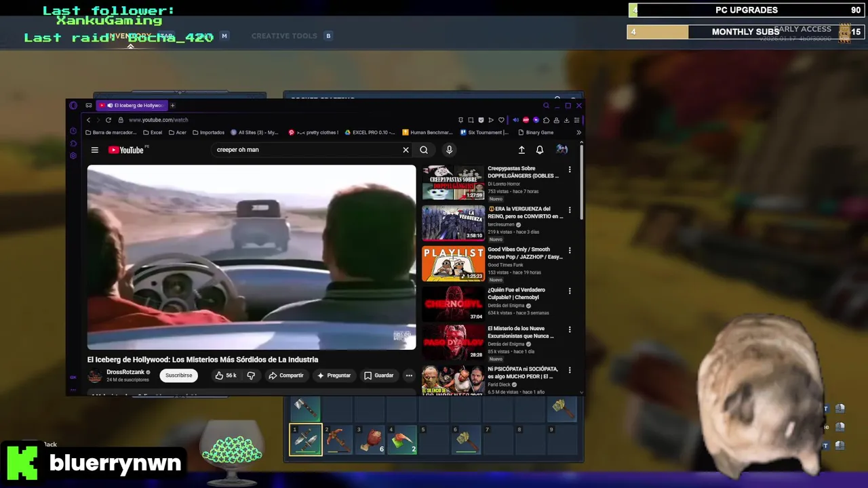Open the browser's extensions cube icon
868x488 pixels.
[546, 120]
